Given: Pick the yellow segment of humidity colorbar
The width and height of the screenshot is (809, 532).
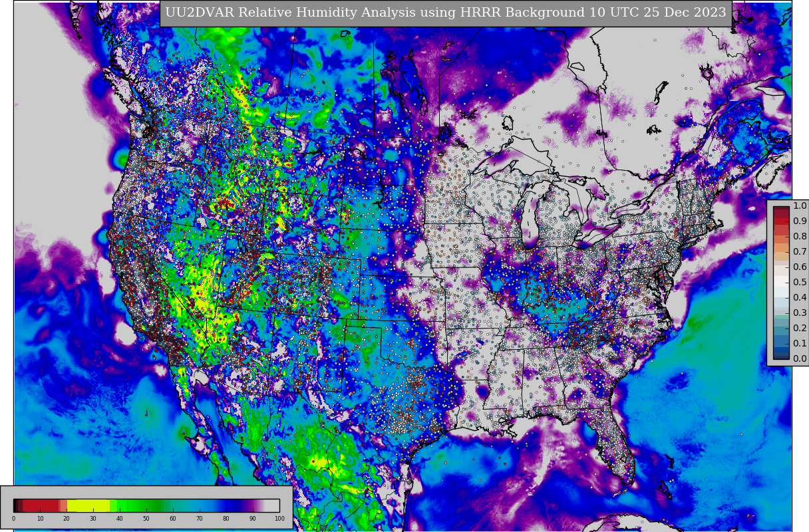Looking at the screenshot, I should pyautogui.click(x=88, y=505).
